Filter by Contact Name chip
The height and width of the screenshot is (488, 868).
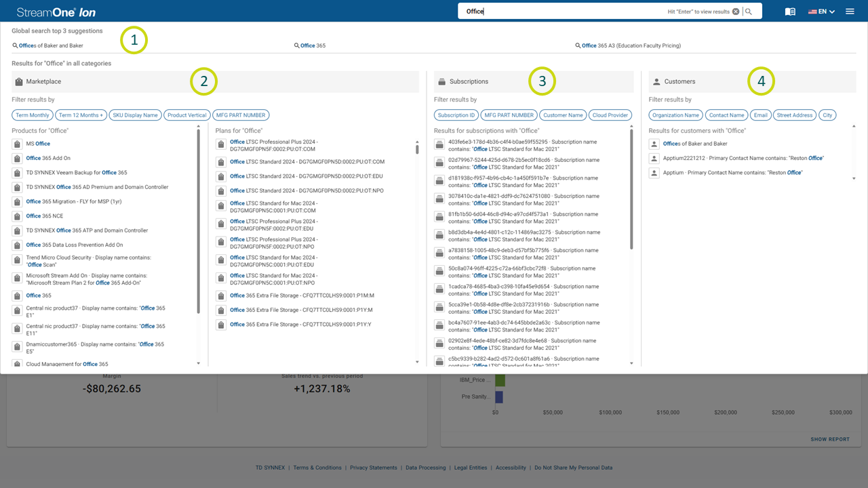pos(727,115)
